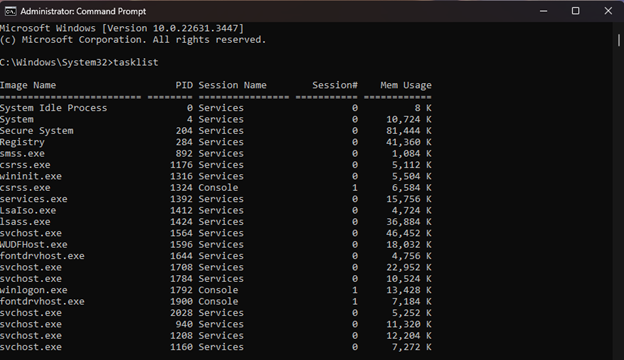Image resolution: width=624 pixels, height=360 pixels.
Task: Click the 'Registry' process name
Action: point(22,142)
